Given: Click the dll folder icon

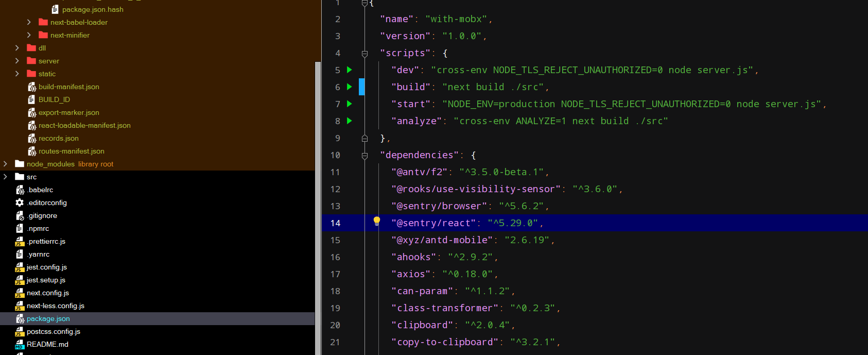Looking at the screenshot, I should (x=31, y=48).
